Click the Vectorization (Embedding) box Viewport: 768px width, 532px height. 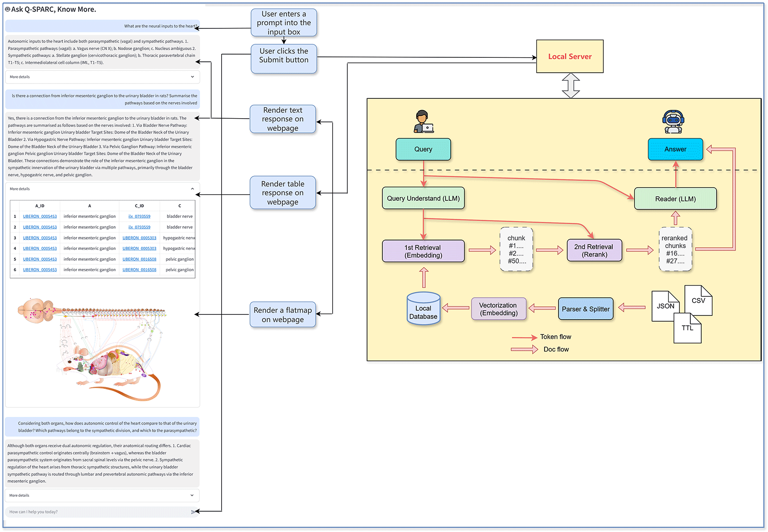[499, 309]
